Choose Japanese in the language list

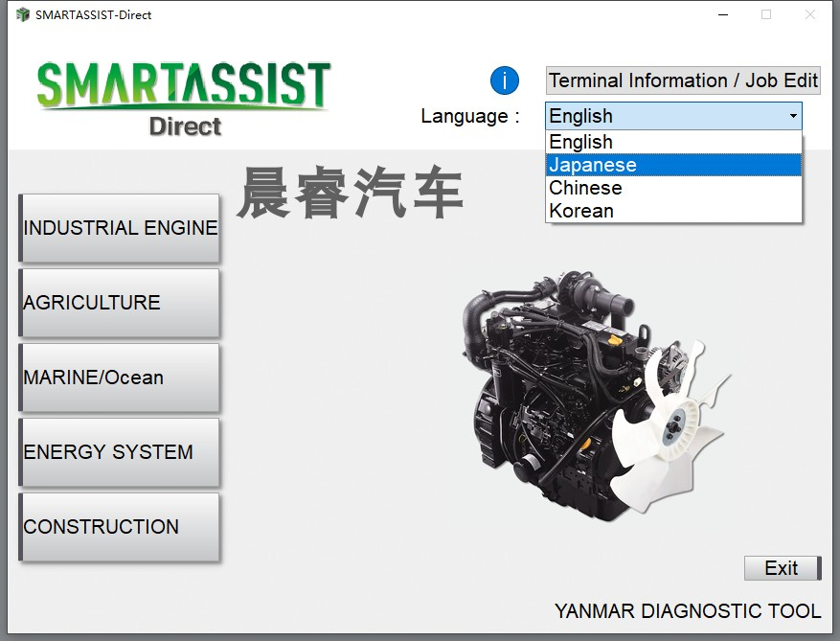tap(673, 165)
